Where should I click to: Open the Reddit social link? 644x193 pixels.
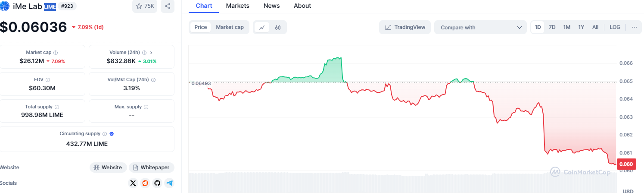coord(145,183)
